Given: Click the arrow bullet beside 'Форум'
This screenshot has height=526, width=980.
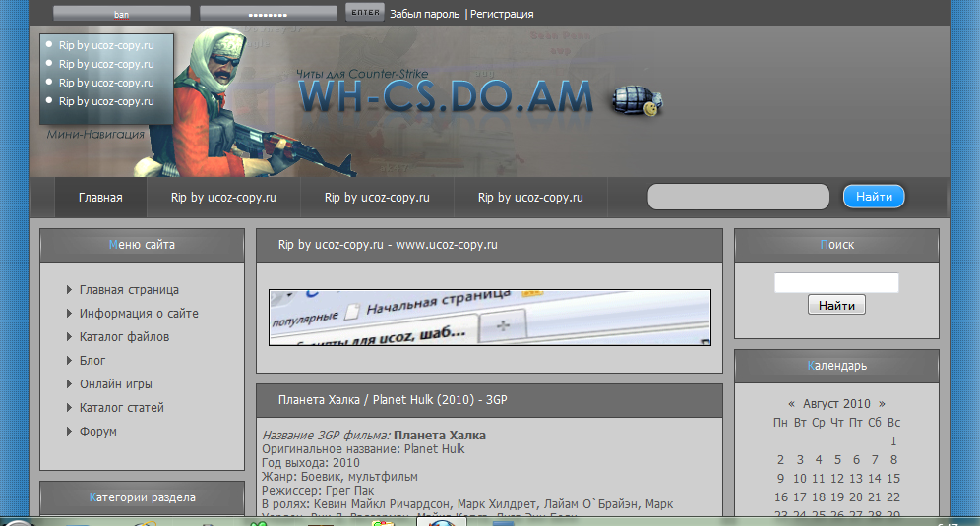Looking at the screenshot, I should click(x=70, y=431).
